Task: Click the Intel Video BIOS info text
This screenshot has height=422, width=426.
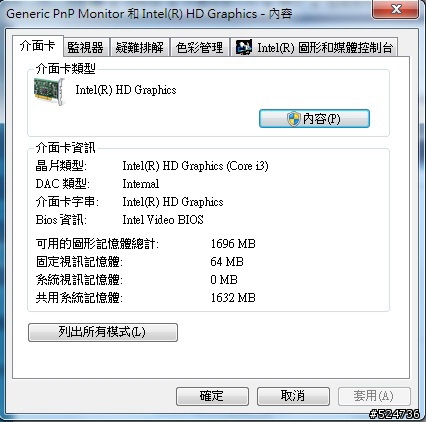Action: pyautogui.click(x=163, y=220)
